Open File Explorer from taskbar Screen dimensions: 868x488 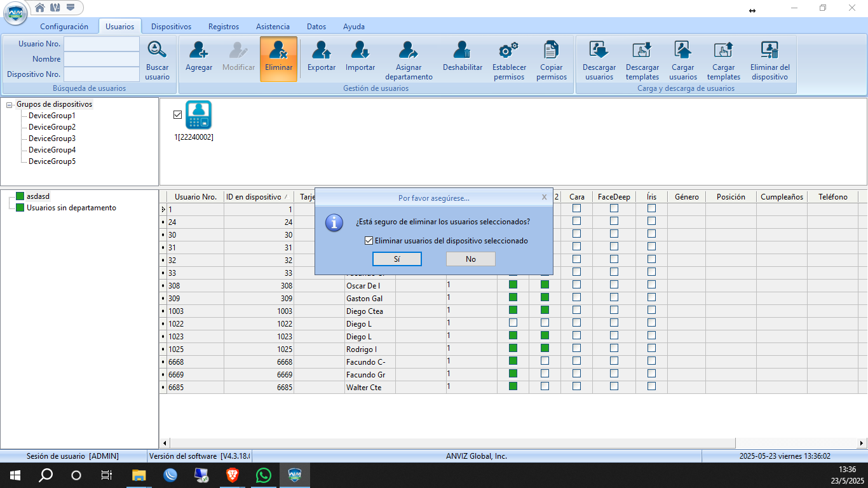[x=139, y=475]
